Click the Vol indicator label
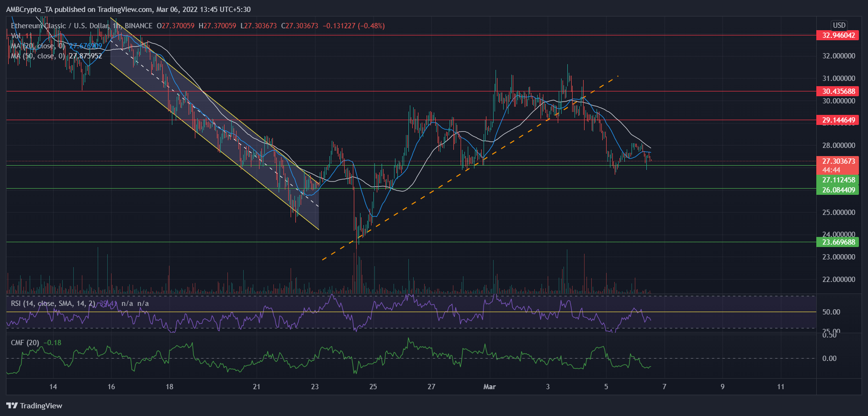The image size is (868, 416). 16,36
